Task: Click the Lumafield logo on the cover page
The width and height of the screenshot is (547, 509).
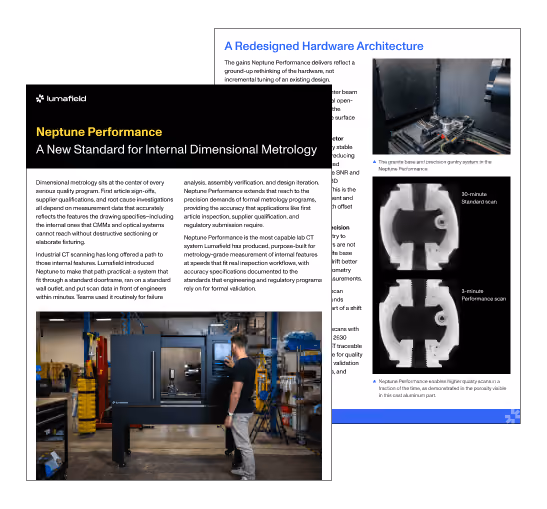Action: coord(61,99)
